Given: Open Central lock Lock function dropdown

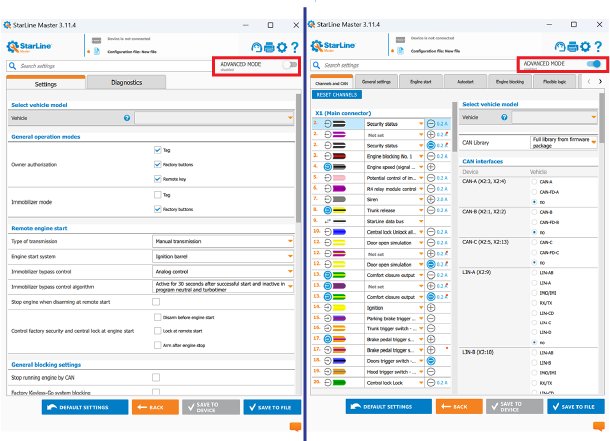Looking at the screenshot, I should [394, 383].
